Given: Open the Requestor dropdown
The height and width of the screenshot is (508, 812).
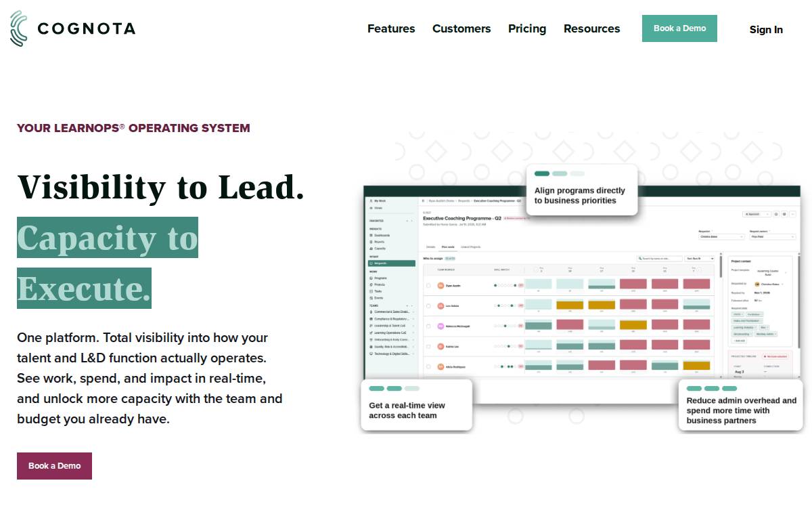Looking at the screenshot, I should pyautogui.click(x=721, y=236).
